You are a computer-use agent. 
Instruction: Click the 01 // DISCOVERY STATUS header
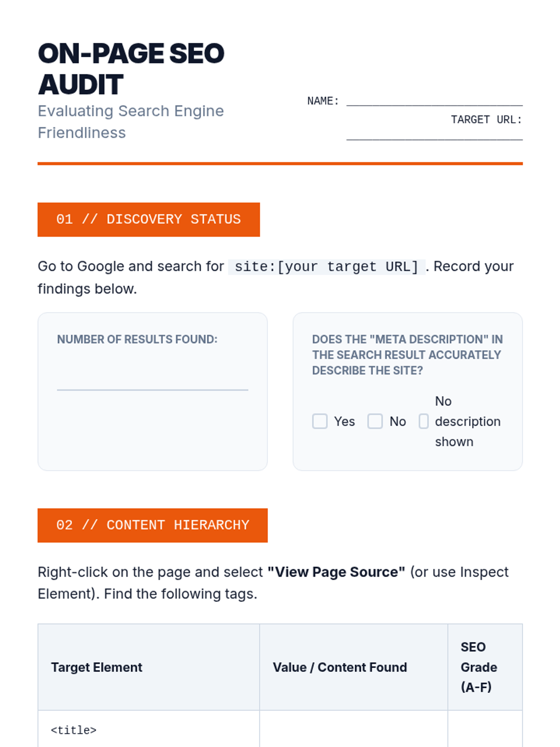click(148, 219)
